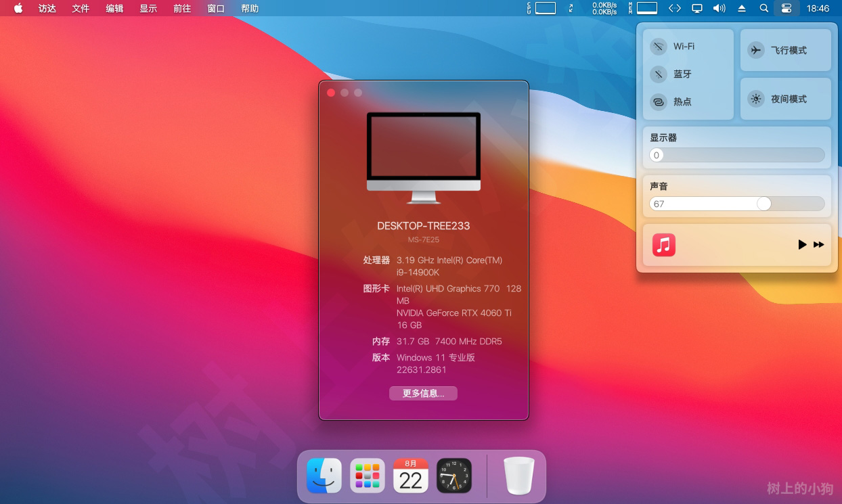Viewport: 842px width, 504px height.
Task: Open Spotlight search from the menu bar
Action: pyautogui.click(x=762, y=9)
